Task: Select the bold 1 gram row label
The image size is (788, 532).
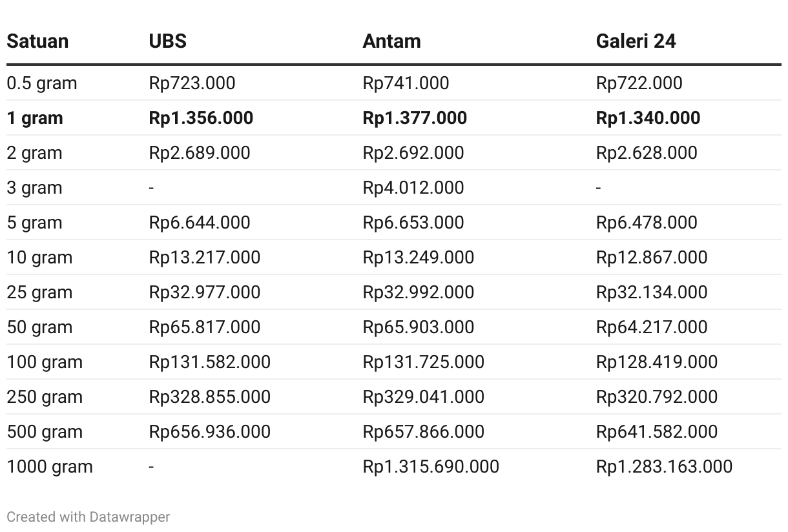Action: (35, 118)
